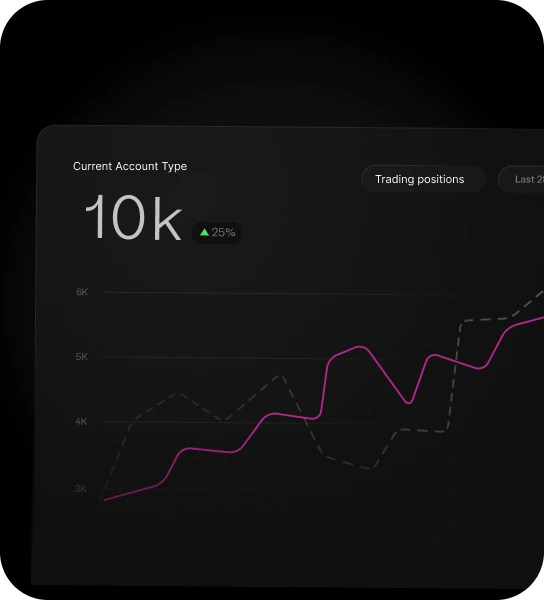The image size is (544, 600).
Task: Click the Trading positions button
Action: point(423,179)
